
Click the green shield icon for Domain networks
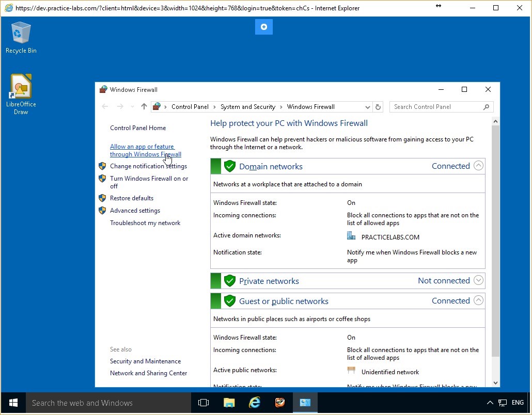pyautogui.click(x=229, y=166)
